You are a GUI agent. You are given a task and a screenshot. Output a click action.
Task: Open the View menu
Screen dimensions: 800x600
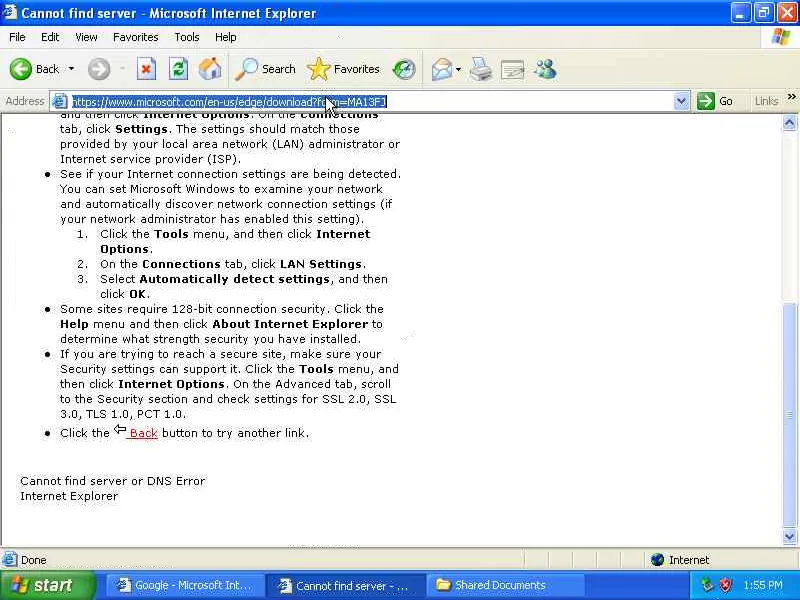pos(86,37)
